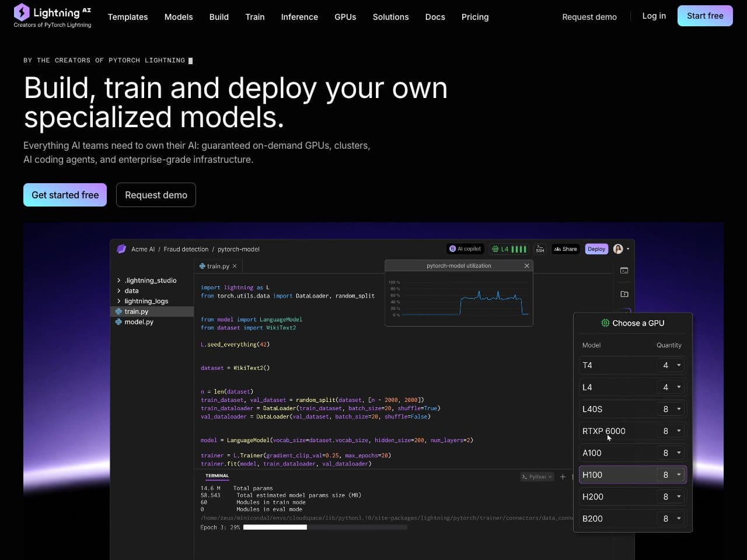This screenshot has width=747, height=560.
Task: Open the Python terminal selector dropdown
Action: 537,477
